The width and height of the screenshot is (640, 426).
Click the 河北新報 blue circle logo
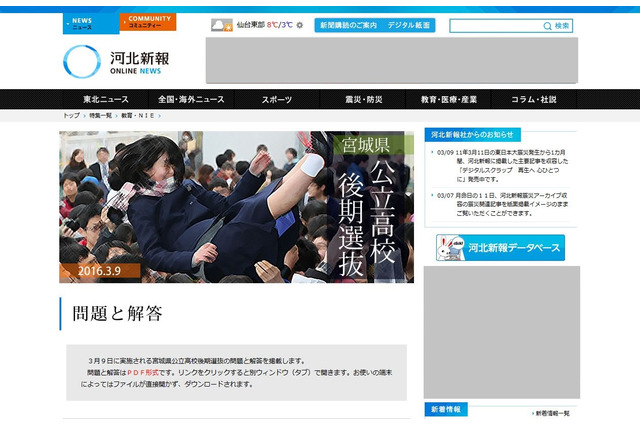click(x=82, y=62)
